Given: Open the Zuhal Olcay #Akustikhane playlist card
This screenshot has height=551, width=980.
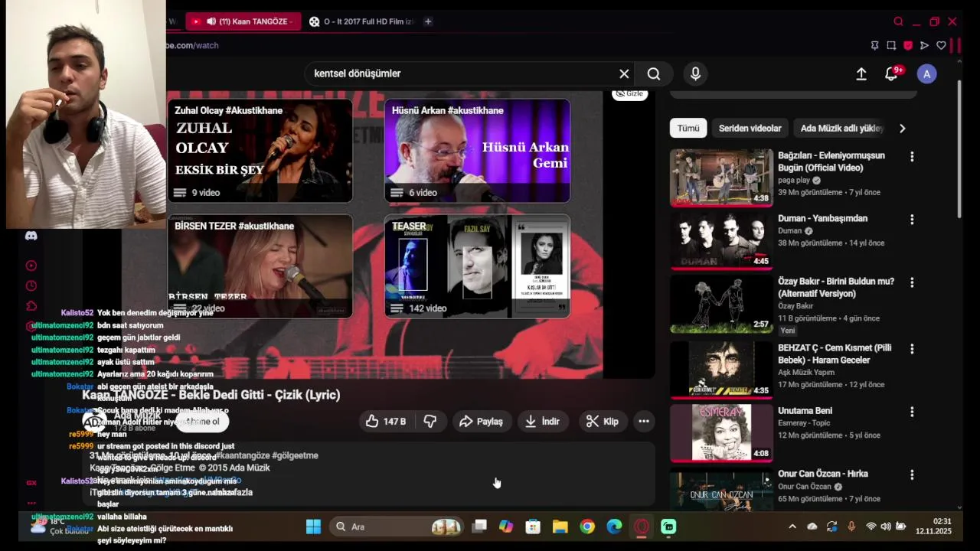Looking at the screenshot, I should (260, 151).
